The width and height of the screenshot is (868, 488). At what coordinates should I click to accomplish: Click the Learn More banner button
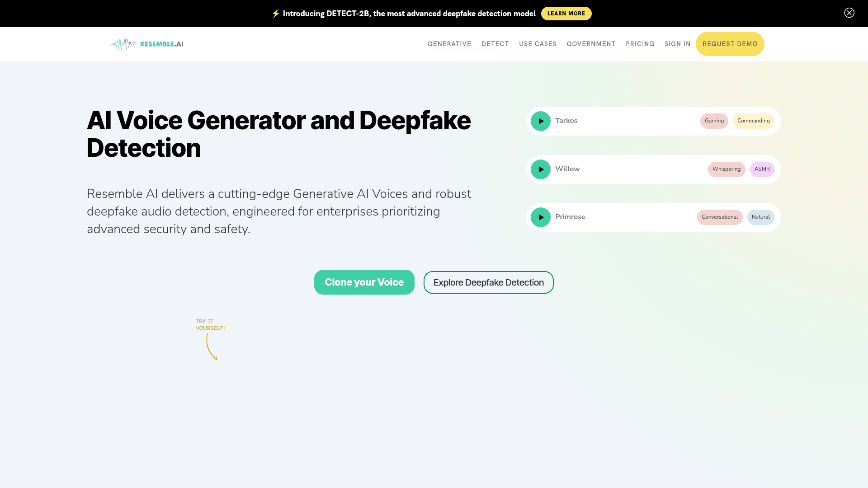pos(566,14)
